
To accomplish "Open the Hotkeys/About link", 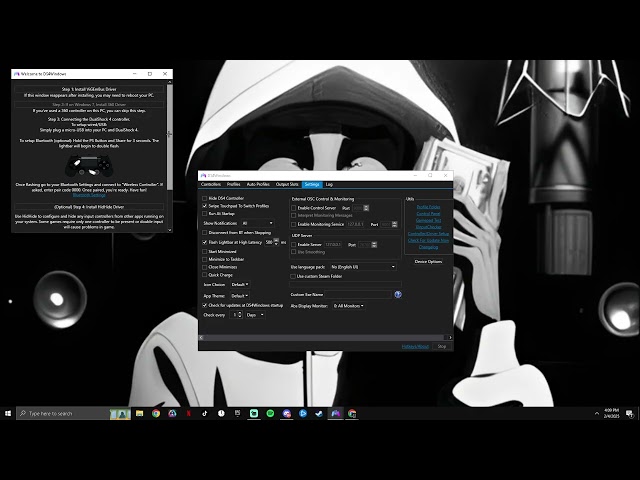I will pyautogui.click(x=415, y=347).
